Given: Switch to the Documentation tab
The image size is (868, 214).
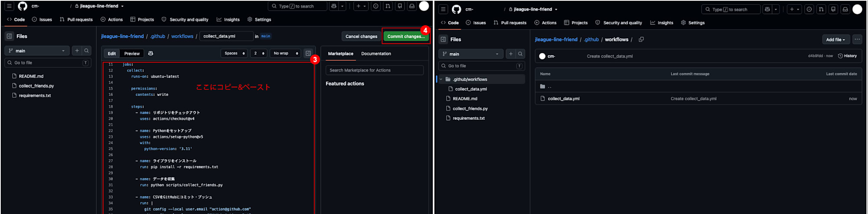Looking at the screenshot, I should pos(376,54).
